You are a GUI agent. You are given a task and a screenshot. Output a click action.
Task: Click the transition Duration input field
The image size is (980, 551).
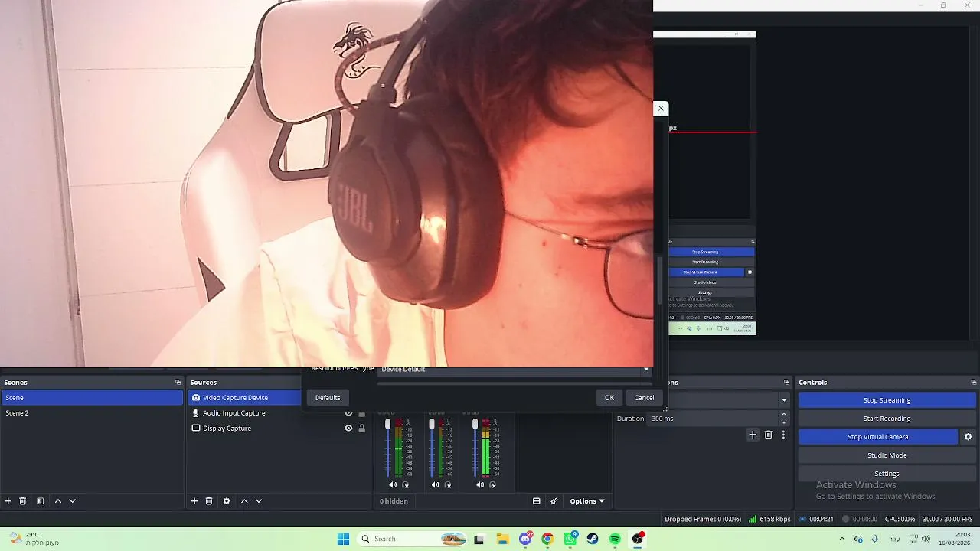click(714, 419)
